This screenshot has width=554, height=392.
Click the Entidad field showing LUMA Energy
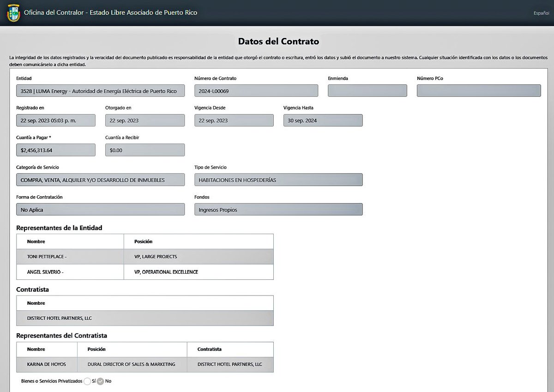100,91
